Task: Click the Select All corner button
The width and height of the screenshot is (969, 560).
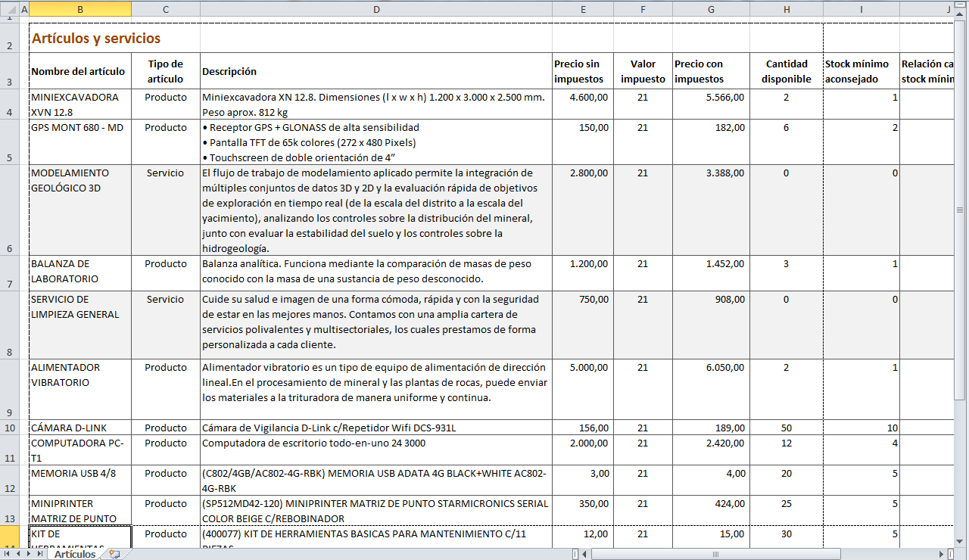Action: [9, 8]
